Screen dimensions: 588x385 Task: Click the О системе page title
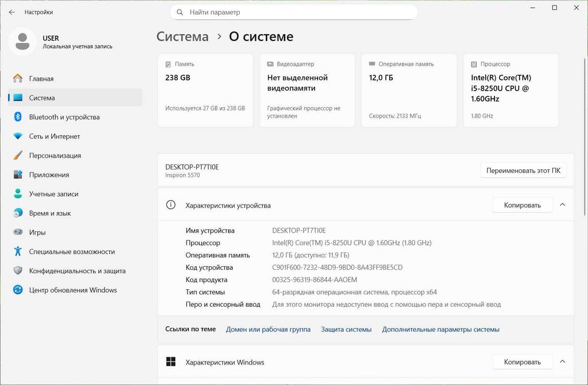(x=261, y=36)
